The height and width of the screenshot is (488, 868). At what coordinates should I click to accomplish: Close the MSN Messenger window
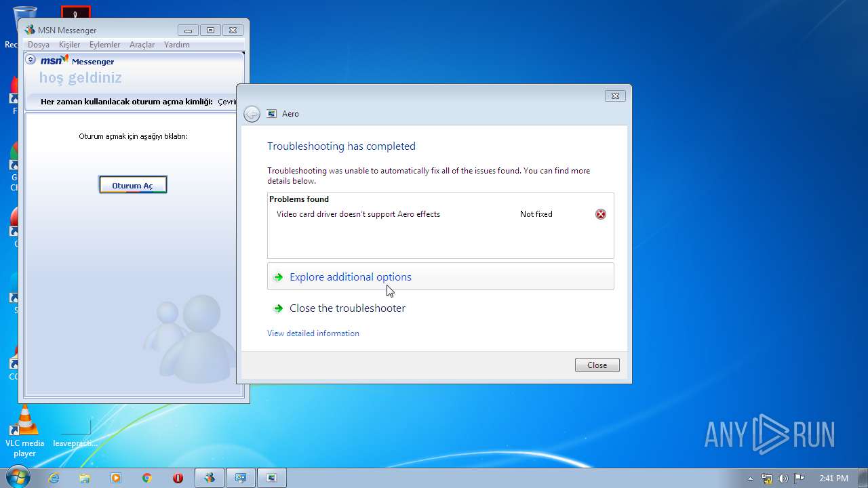233,30
